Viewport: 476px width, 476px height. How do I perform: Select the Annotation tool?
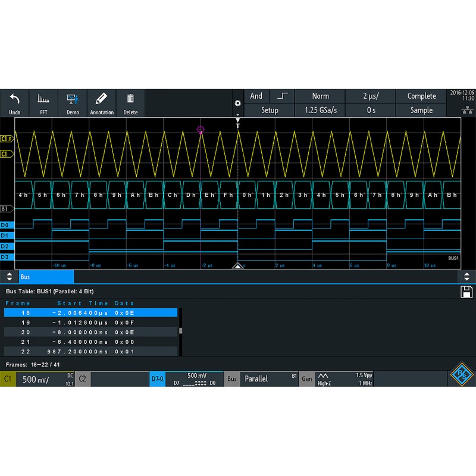point(101,102)
